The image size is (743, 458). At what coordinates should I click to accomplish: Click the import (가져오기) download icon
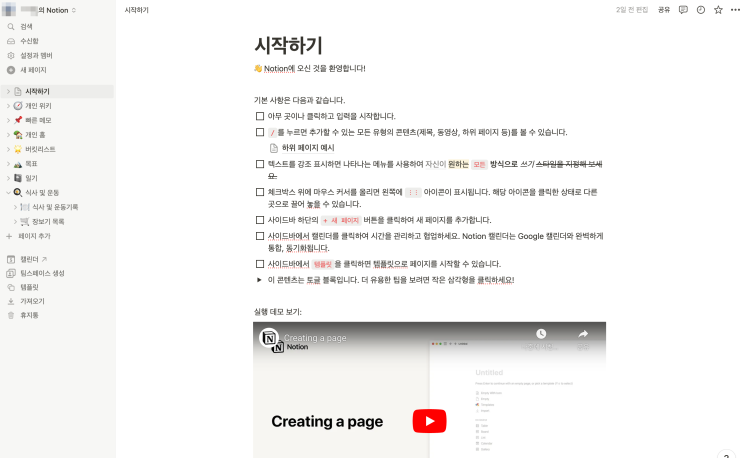[11, 301]
